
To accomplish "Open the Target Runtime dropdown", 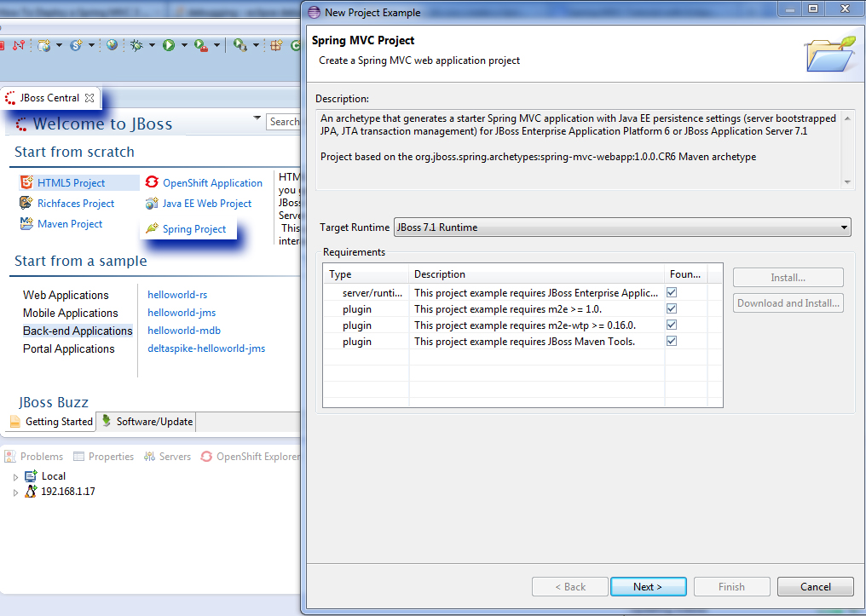I will click(x=622, y=227).
